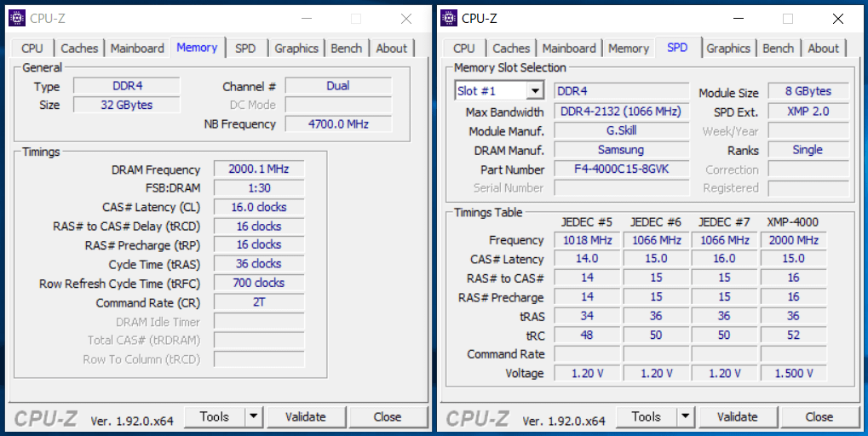Click CAS# Latency 16.0 clocks value

pos(258,208)
